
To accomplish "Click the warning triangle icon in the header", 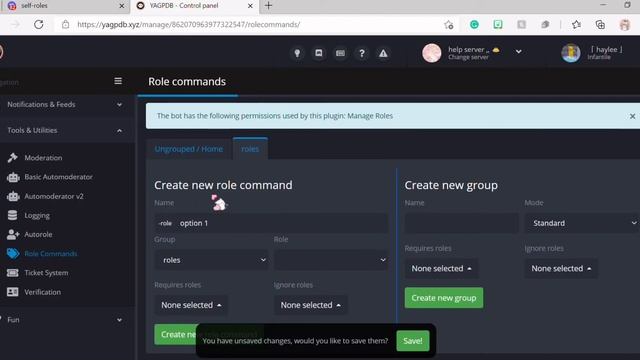I will coord(383,53).
